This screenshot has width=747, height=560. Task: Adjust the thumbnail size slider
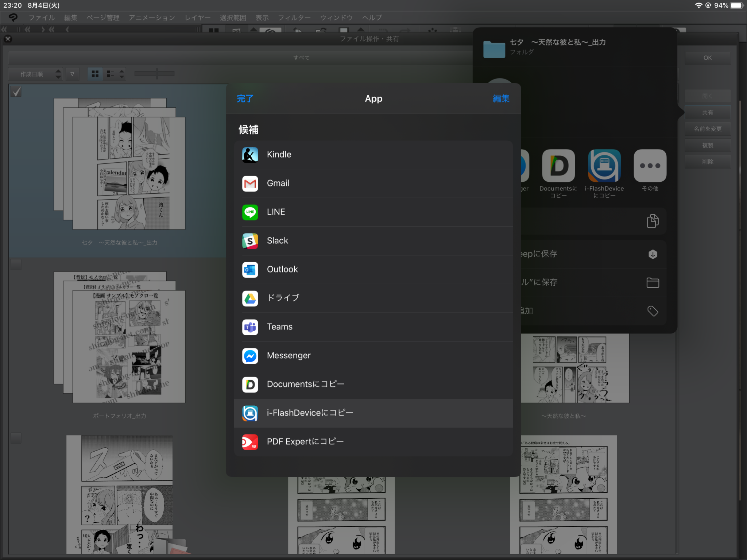coord(154,74)
